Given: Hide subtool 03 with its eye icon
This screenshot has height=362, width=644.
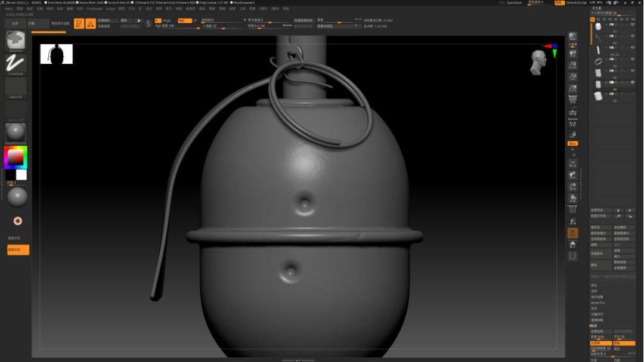Looking at the screenshot, I should (x=633, y=59).
